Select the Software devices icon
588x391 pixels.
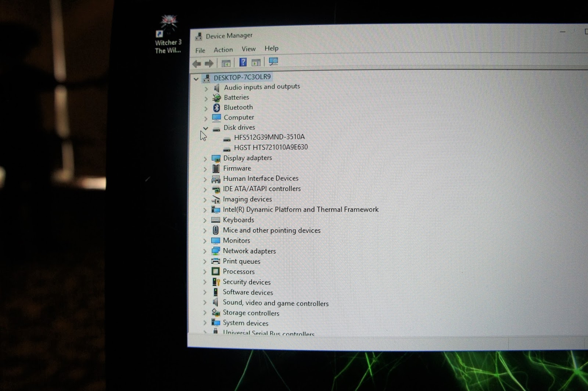coord(215,292)
